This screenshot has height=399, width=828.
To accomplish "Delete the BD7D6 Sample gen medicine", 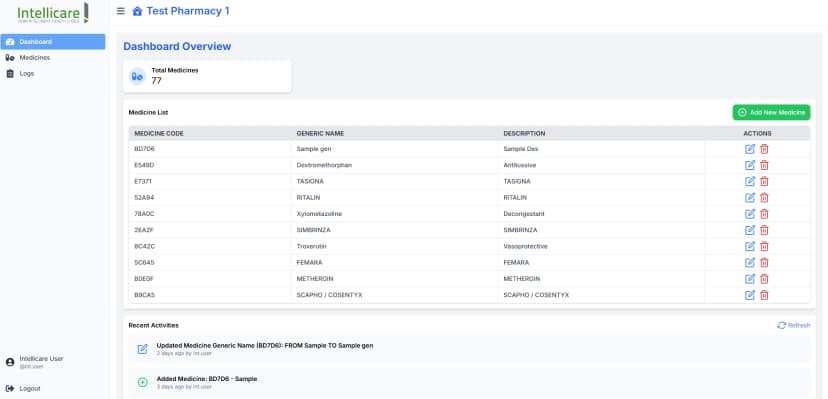I will coord(764,149).
